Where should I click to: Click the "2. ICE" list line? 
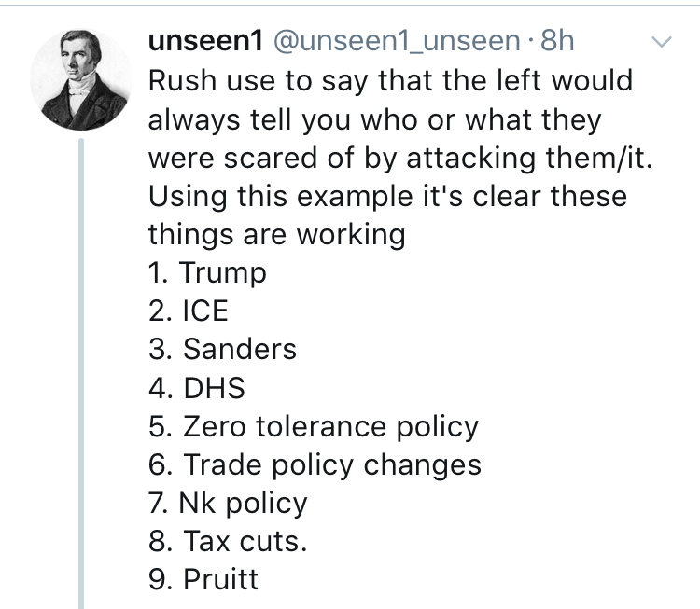pos(189,311)
